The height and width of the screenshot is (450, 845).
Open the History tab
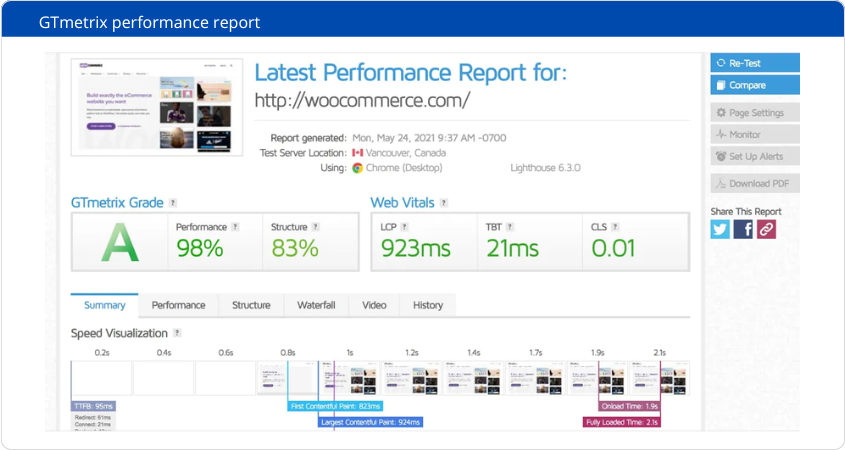428,305
